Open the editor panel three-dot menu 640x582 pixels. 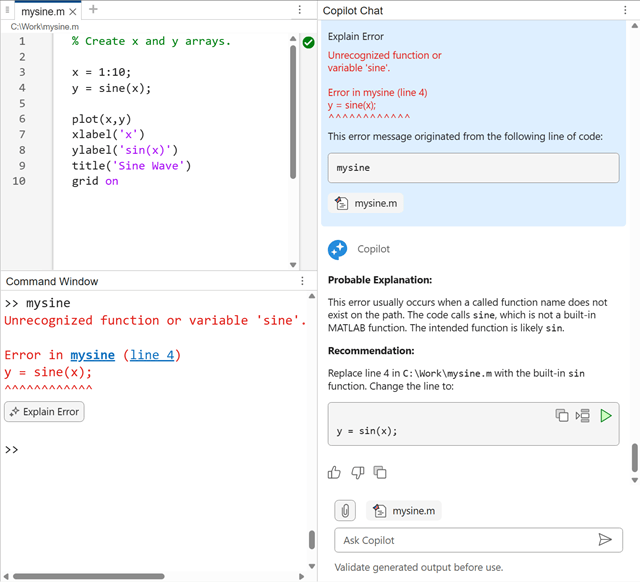coord(300,10)
